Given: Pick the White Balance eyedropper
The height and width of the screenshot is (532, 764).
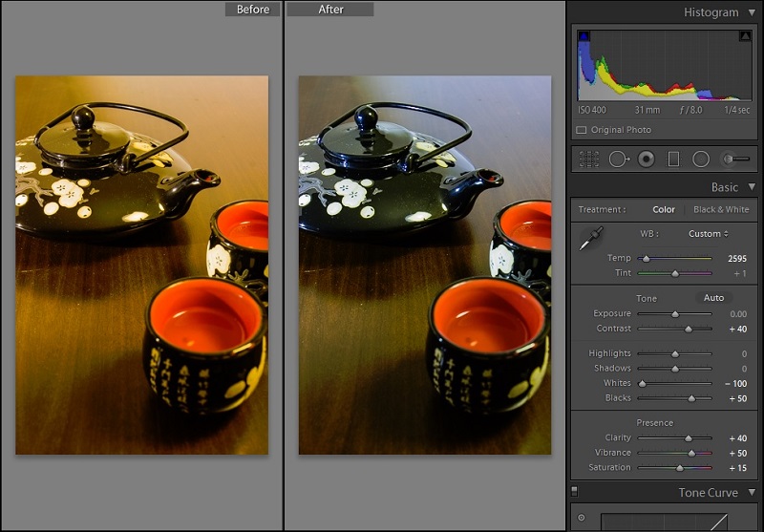Looking at the screenshot, I should pyautogui.click(x=591, y=241).
